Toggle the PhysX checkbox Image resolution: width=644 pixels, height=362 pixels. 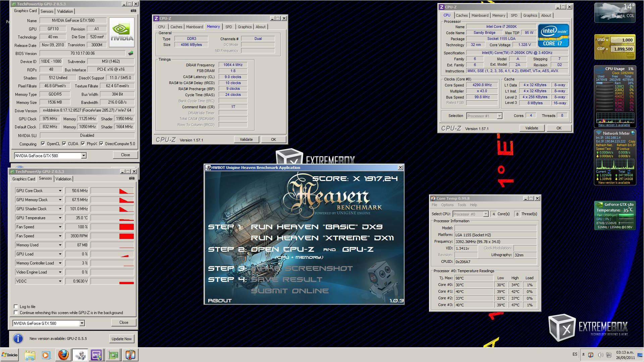[x=83, y=144]
